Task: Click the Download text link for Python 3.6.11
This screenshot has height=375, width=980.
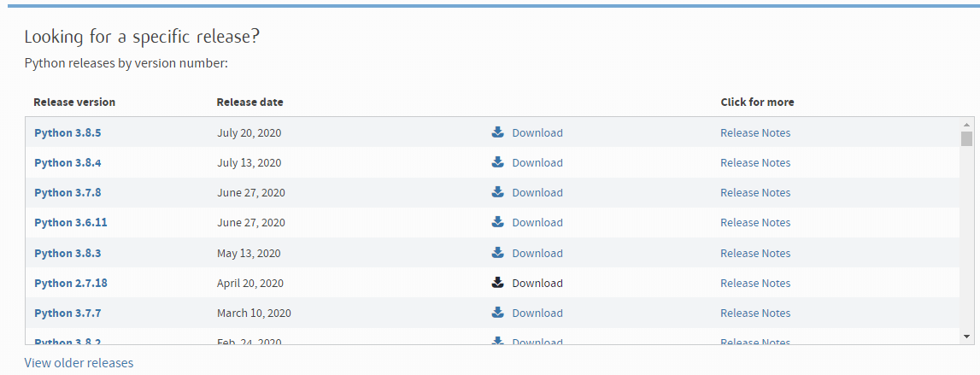Action: pos(537,223)
